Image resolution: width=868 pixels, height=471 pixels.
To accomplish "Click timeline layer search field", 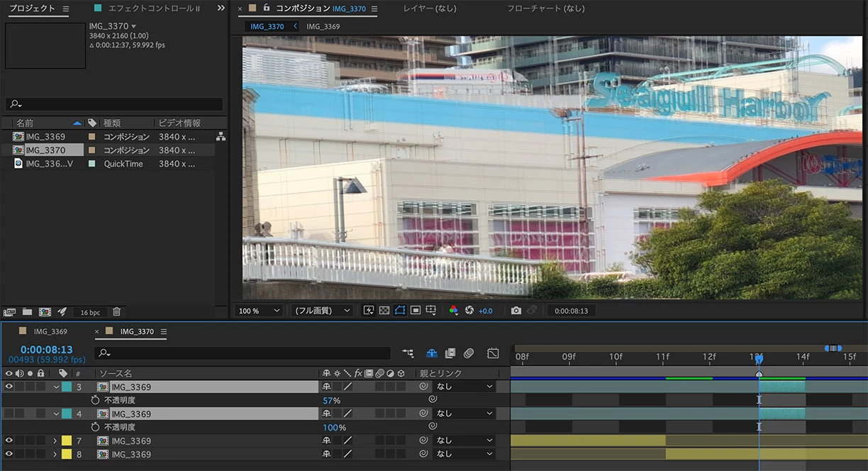I will click(243, 353).
